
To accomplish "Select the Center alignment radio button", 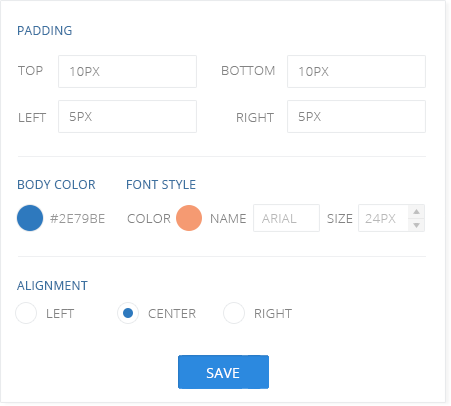I will (128, 313).
